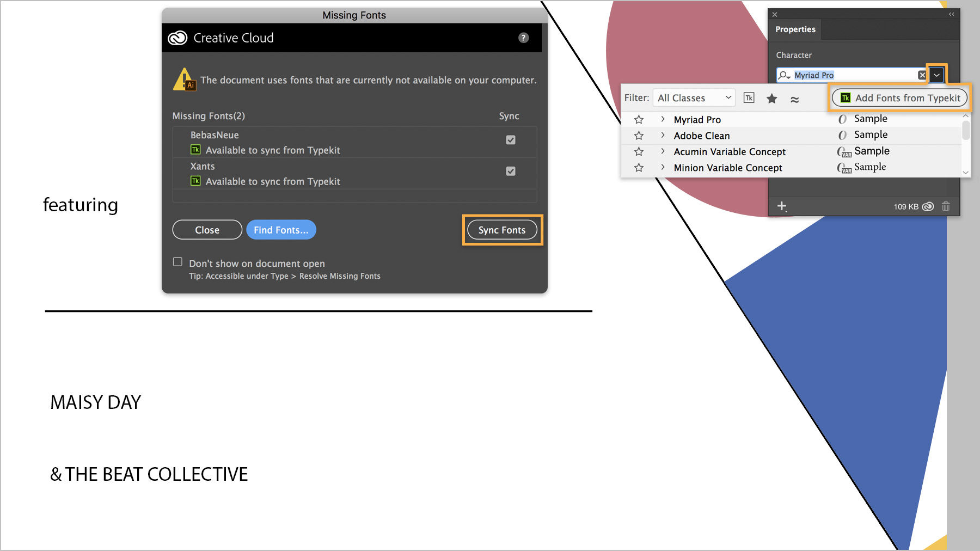Viewport: 980px width, 551px height.
Task: Enable Don't show on document open
Action: pos(177,262)
